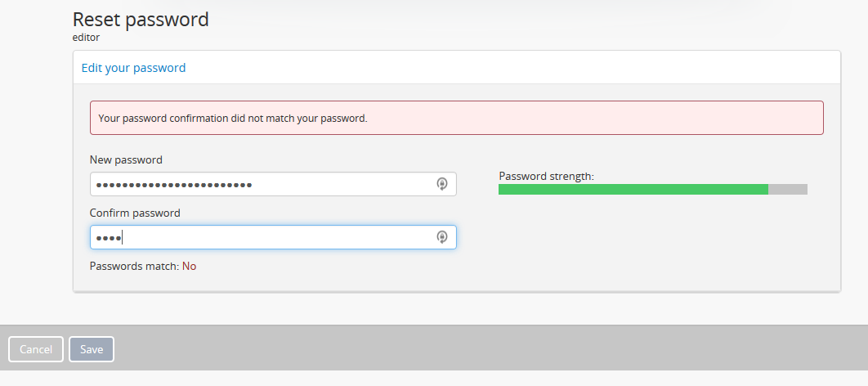
Task: Click the key icon in New password field
Action: (x=442, y=184)
